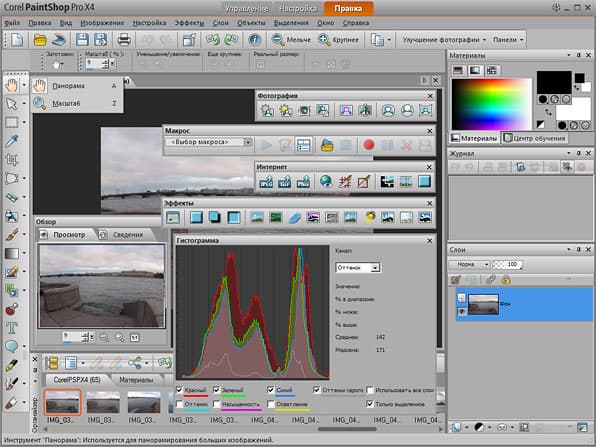Select the Red Eye tool

[11, 309]
